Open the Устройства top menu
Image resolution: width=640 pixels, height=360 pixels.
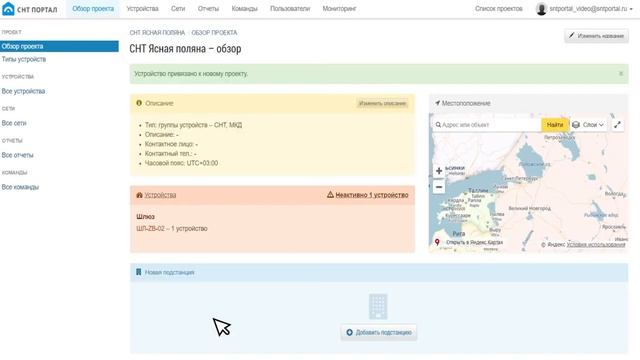[x=142, y=9]
